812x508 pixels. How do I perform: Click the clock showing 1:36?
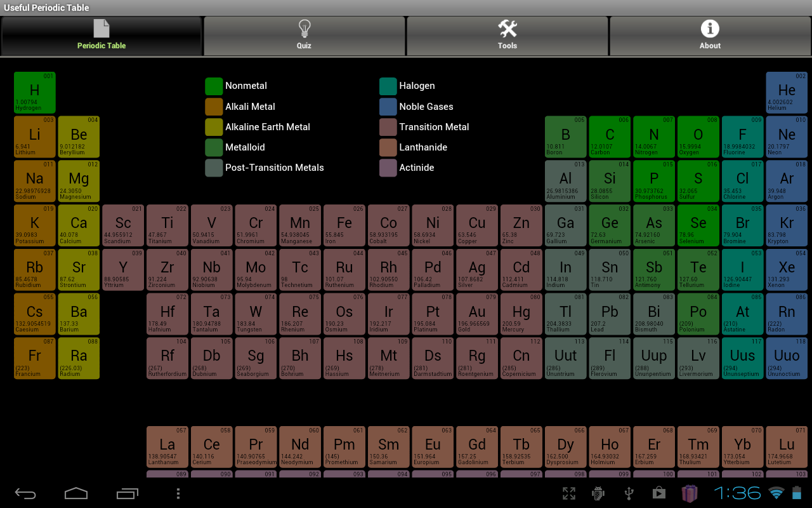pos(737,493)
